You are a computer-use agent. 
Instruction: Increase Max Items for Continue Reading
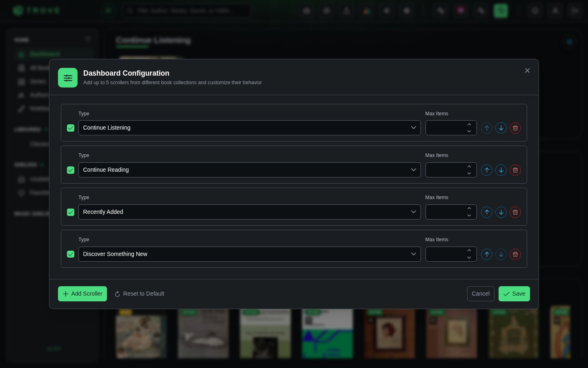pyautogui.click(x=469, y=166)
